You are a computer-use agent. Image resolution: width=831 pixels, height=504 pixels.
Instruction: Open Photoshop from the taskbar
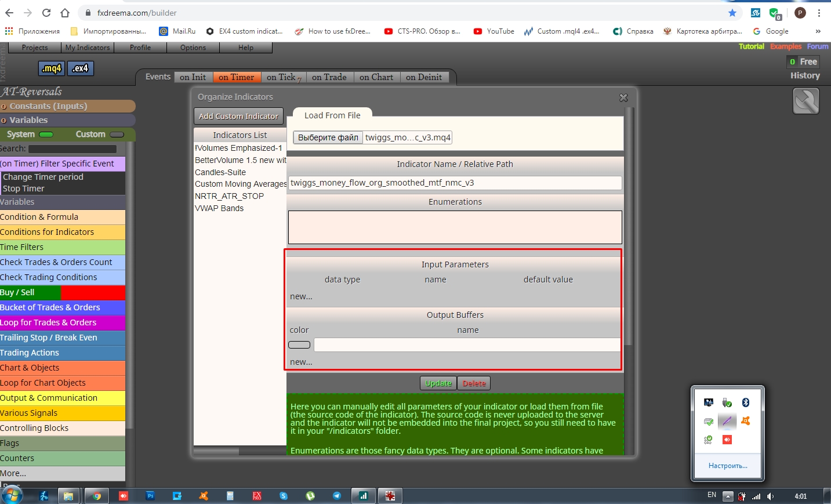coord(150,496)
